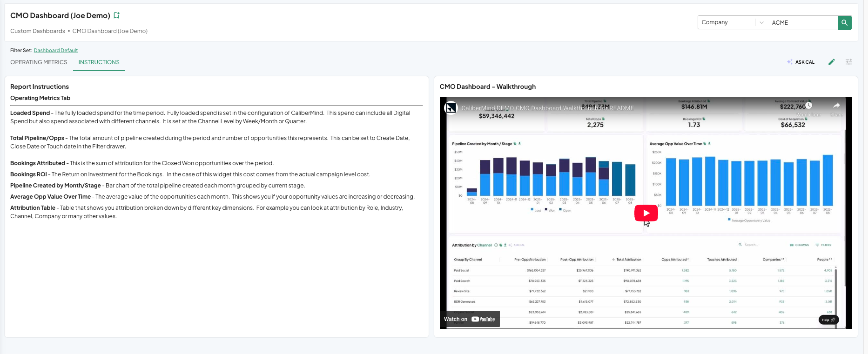Click the CaliberMind channel avatar on video
The width and height of the screenshot is (868, 354).
click(451, 108)
